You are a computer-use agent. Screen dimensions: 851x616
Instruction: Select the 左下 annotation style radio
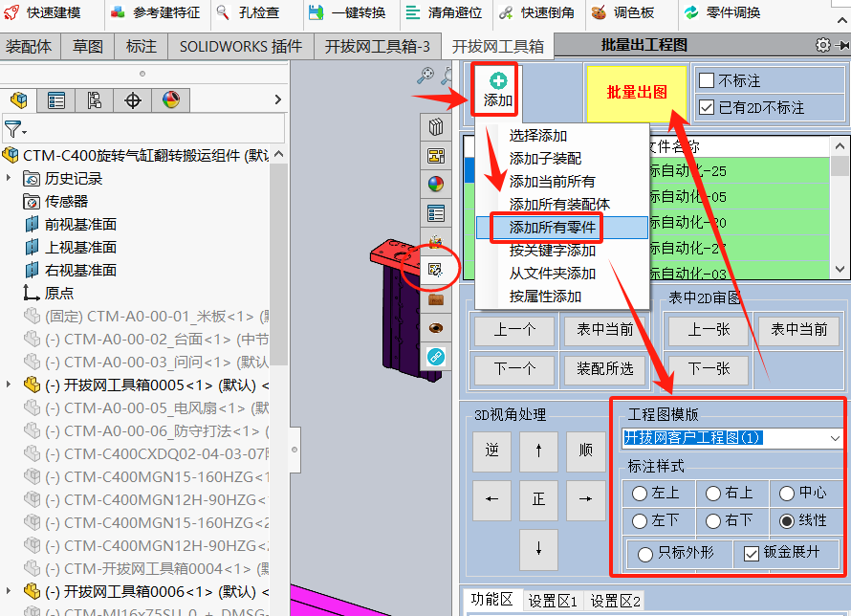[x=640, y=521]
